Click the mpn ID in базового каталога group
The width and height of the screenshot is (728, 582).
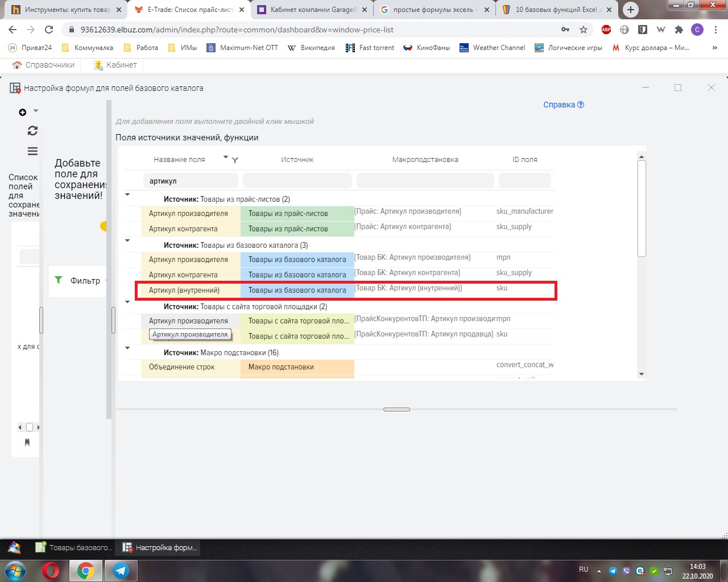click(x=503, y=257)
